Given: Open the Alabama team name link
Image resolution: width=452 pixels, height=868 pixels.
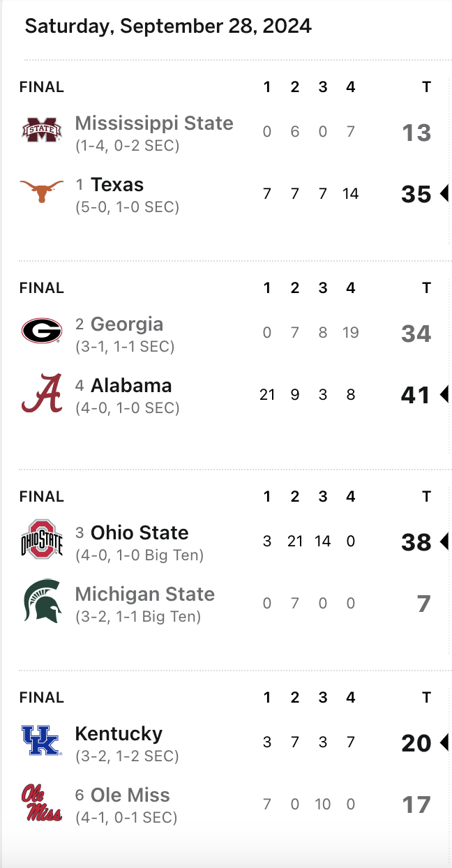Looking at the screenshot, I should (131, 386).
